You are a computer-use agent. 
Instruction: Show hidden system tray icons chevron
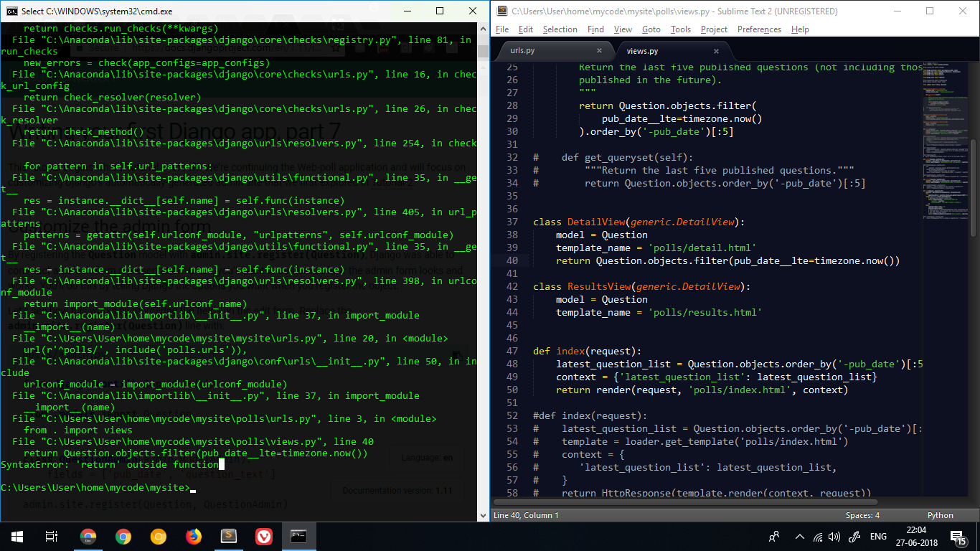800,536
